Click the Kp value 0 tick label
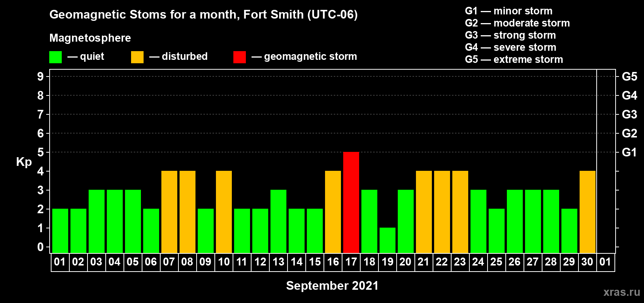The width and height of the screenshot is (644, 303). pyautogui.click(x=41, y=247)
